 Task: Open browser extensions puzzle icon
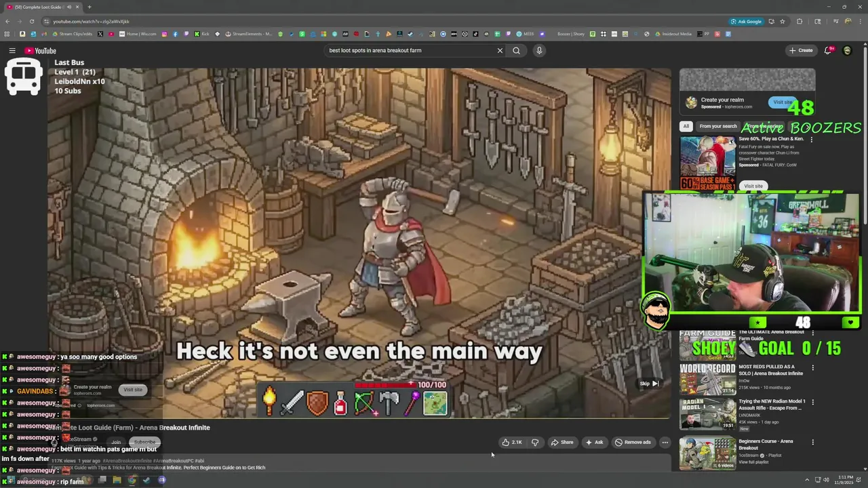800,21
